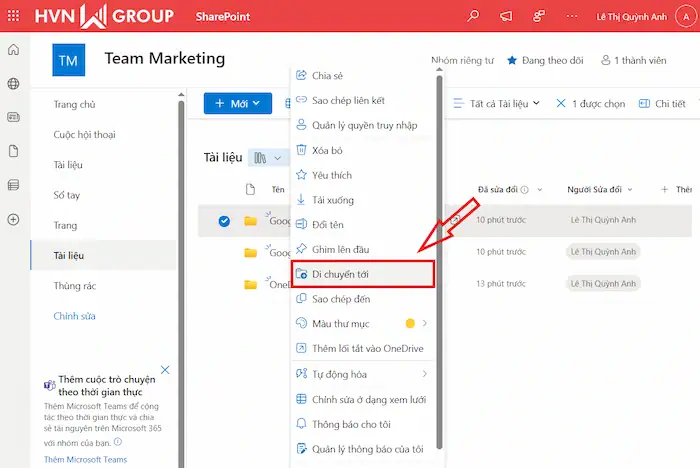This screenshot has height=468, width=700.
Task: Click the TM team logo tile
Action: click(x=68, y=61)
